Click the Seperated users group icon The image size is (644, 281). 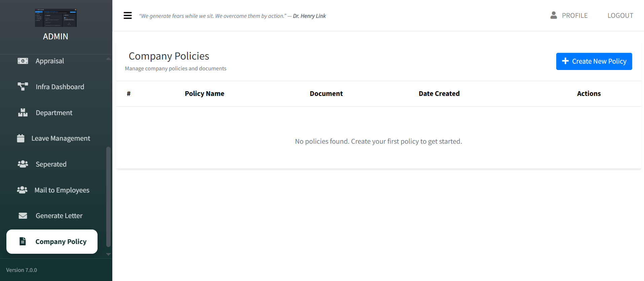pyautogui.click(x=23, y=164)
